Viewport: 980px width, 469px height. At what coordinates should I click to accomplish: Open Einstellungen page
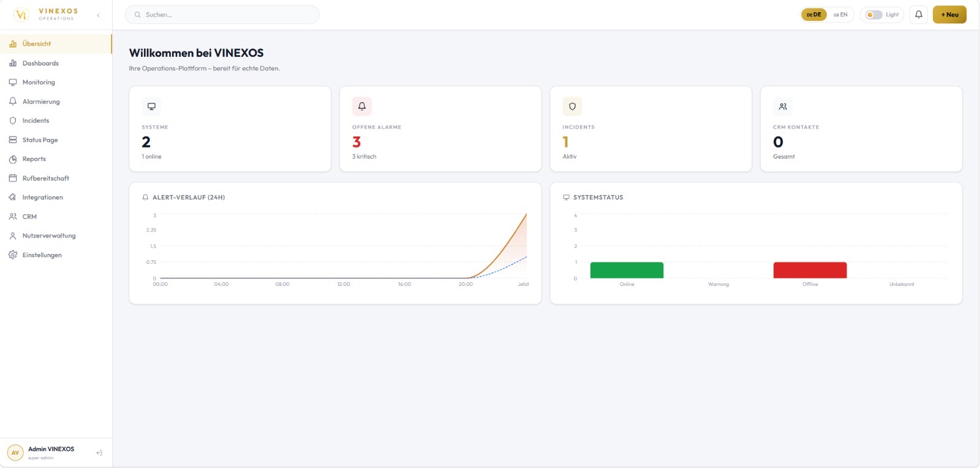[x=56, y=255]
